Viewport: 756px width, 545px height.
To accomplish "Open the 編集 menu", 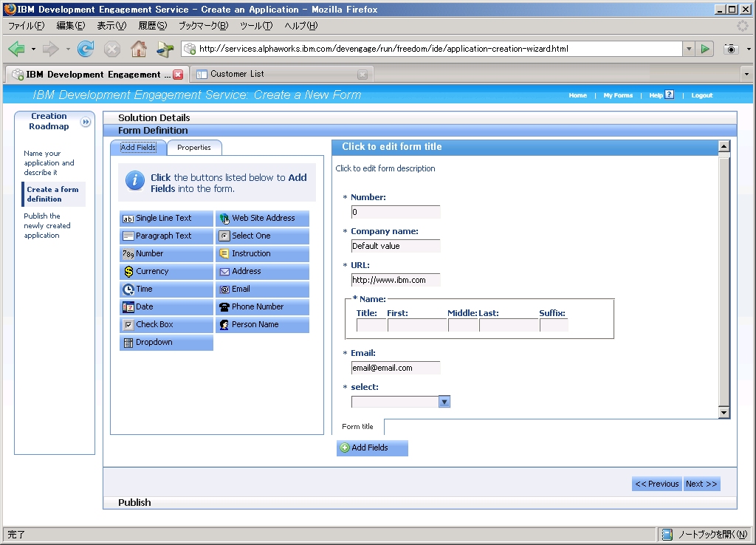I will click(70, 26).
